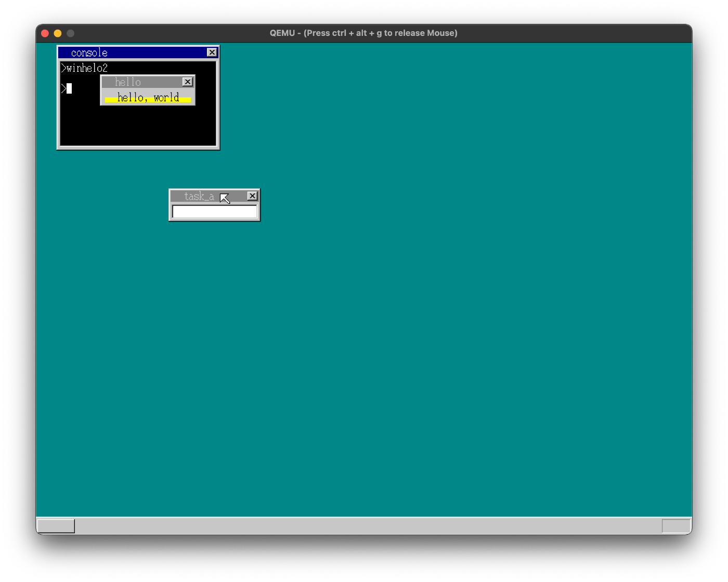The height and width of the screenshot is (582, 728).
Task: Select the hello window title bar
Action: (148, 82)
